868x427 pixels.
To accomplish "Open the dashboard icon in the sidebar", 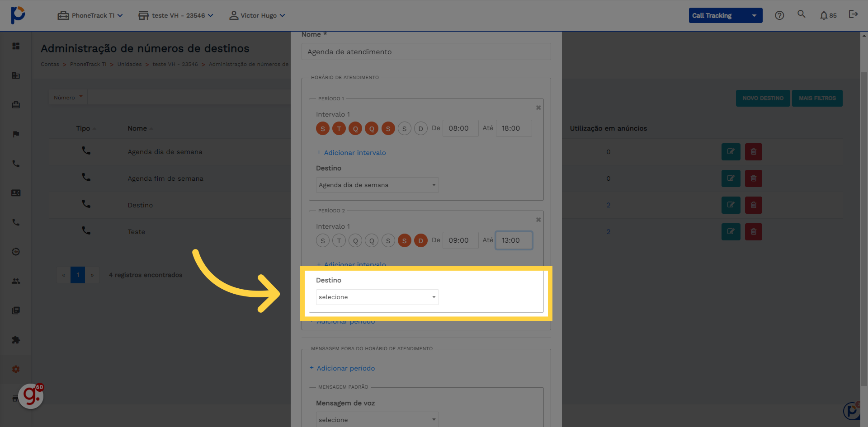I will (16, 46).
